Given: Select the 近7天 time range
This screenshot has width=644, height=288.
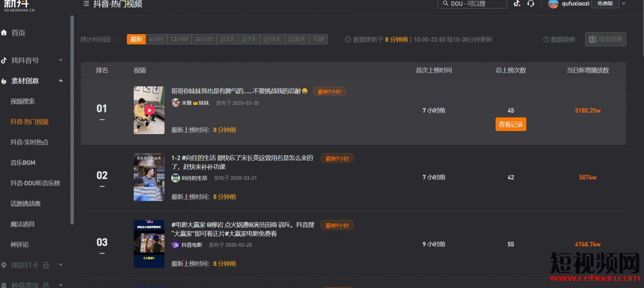Looking at the screenshot, I should click(249, 39).
